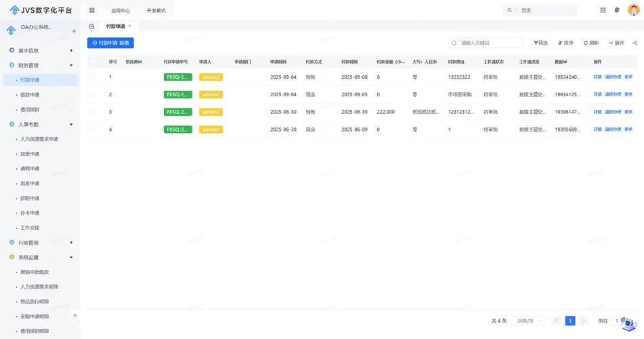Click the 系统设置 menu icon
The height and width of the screenshot is (339, 644).
[x=12, y=257]
